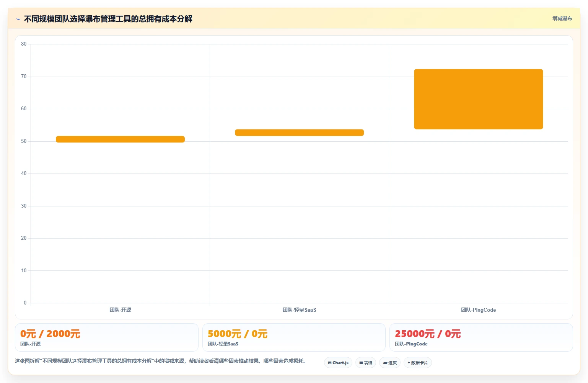
Task: Click the large 团队-PingCode orange bar
Action: coord(478,99)
